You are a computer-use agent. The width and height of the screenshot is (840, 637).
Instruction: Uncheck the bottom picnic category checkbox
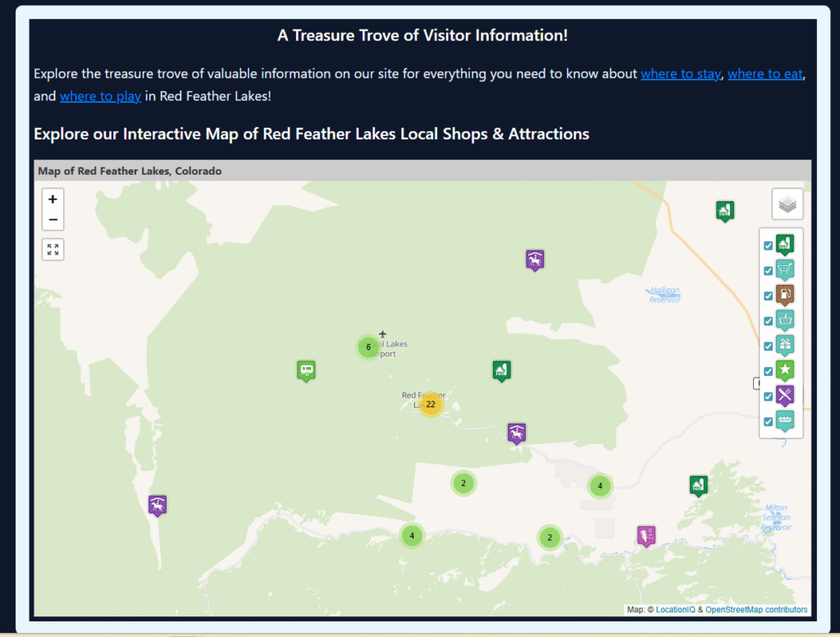[x=767, y=421]
